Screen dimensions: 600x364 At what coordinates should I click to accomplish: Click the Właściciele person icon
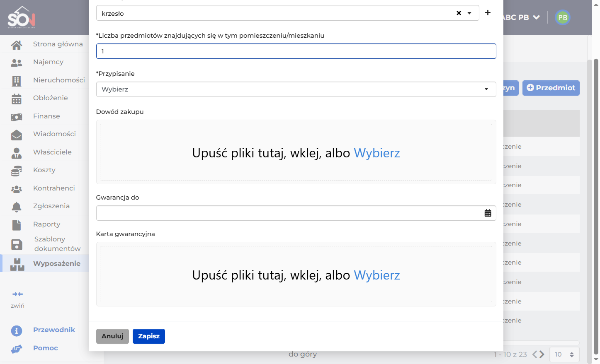(x=17, y=153)
